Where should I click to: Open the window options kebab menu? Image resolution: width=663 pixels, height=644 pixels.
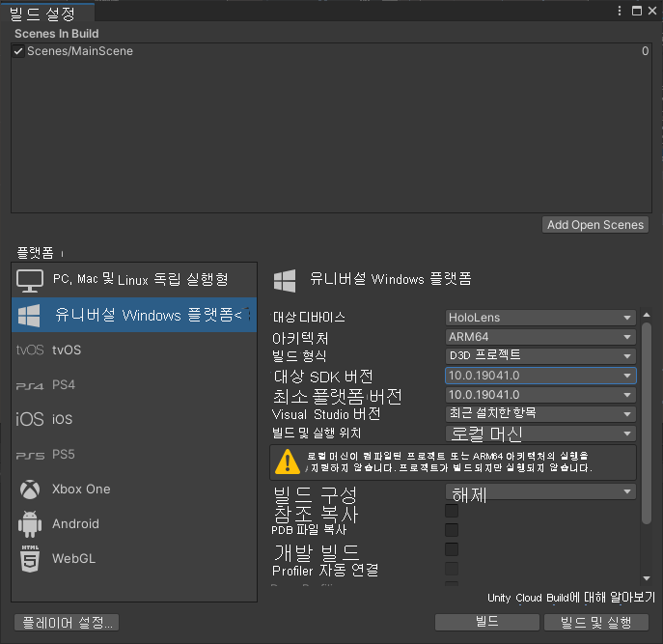pyautogui.click(x=620, y=11)
